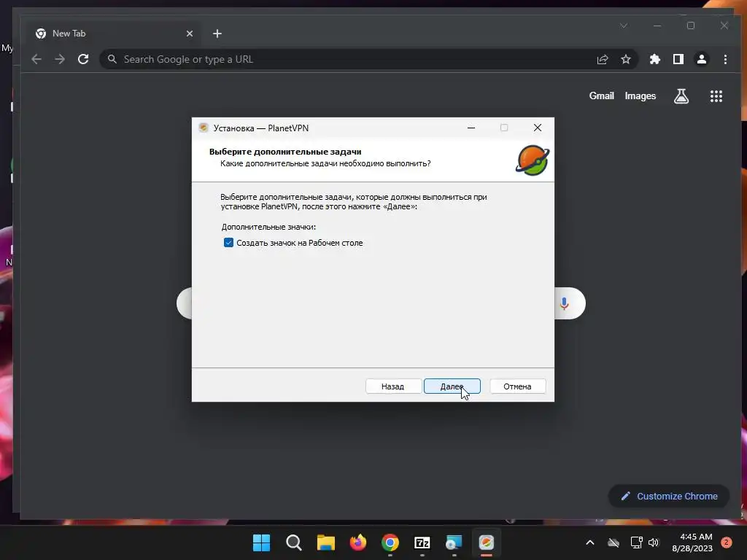The image size is (747, 560).
Task: Click the Далее button in the installer
Action: [452, 386]
